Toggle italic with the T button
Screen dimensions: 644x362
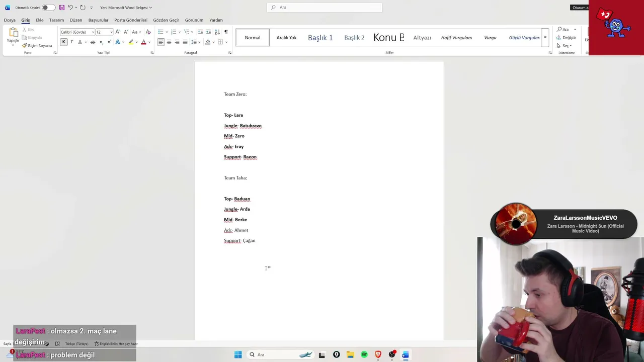pyautogui.click(x=71, y=42)
